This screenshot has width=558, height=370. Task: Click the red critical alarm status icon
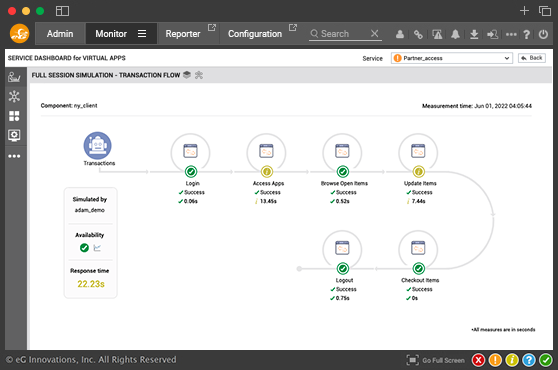(x=479, y=360)
